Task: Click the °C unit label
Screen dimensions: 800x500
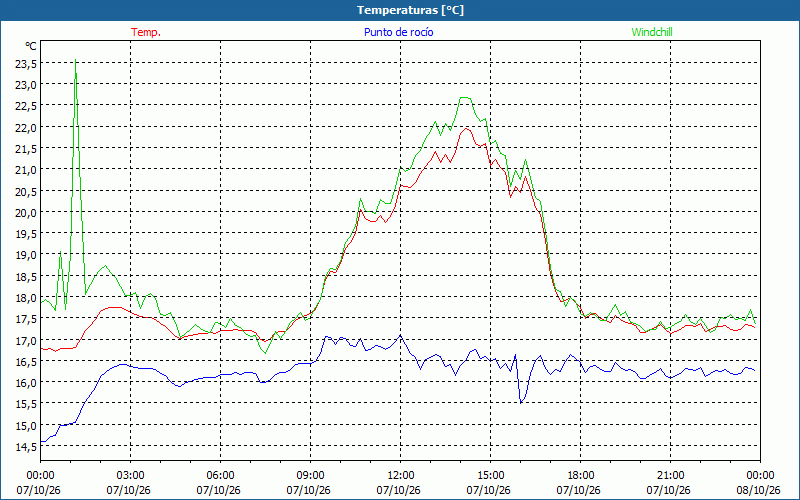Action: tap(31, 46)
